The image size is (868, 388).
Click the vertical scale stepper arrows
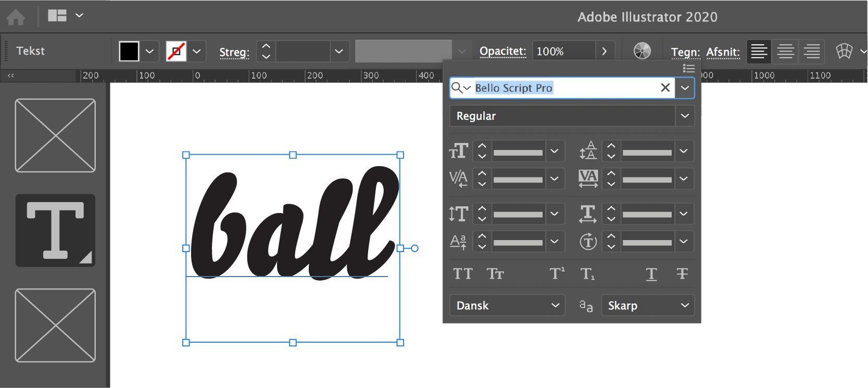(x=482, y=214)
